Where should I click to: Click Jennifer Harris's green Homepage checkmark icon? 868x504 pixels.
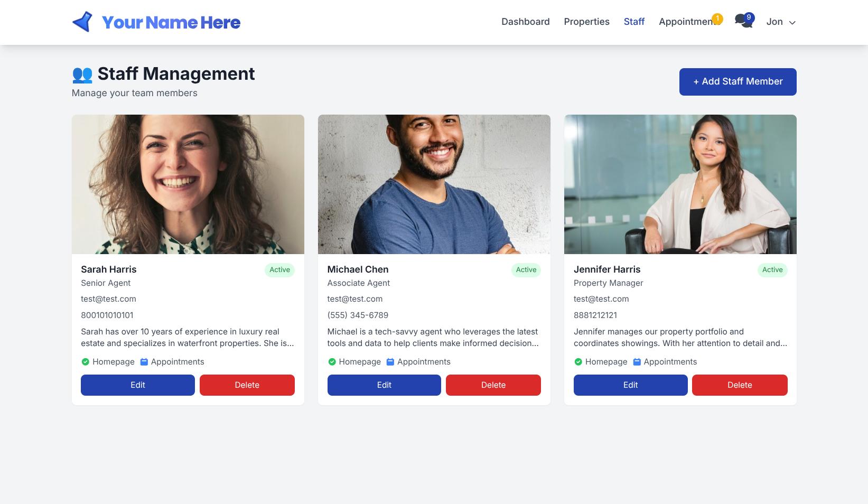click(578, 362)
